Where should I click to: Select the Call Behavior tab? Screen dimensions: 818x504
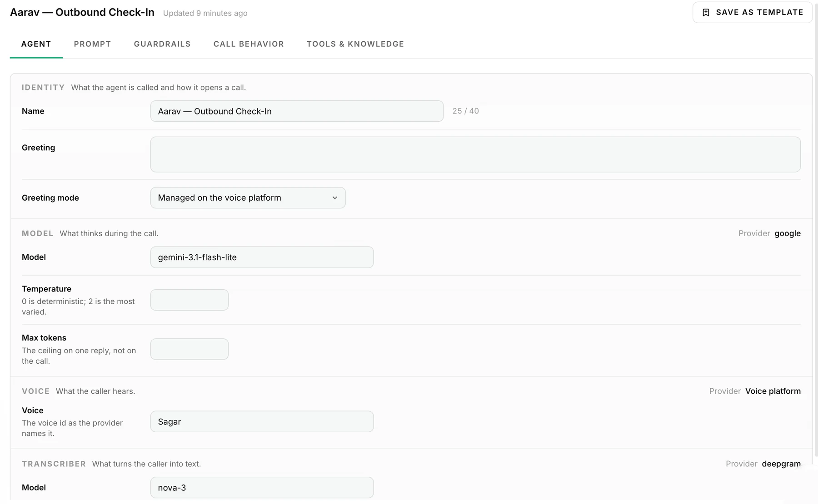[249, 44]
